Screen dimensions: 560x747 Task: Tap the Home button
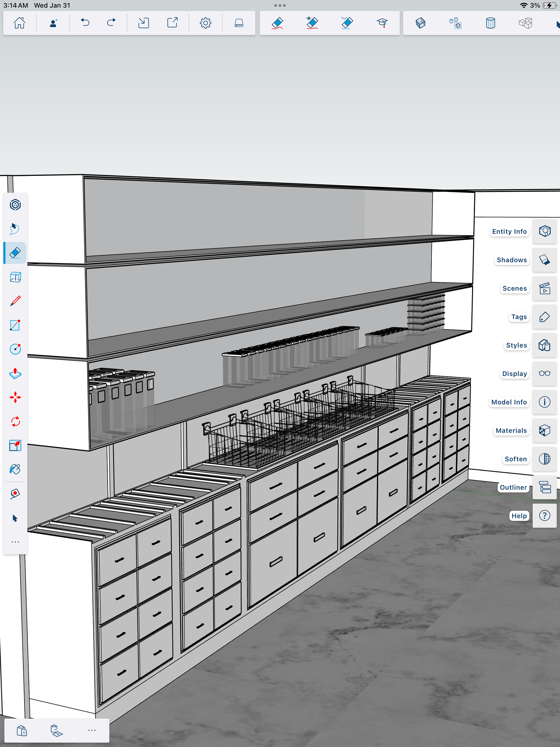coord(19,23)
